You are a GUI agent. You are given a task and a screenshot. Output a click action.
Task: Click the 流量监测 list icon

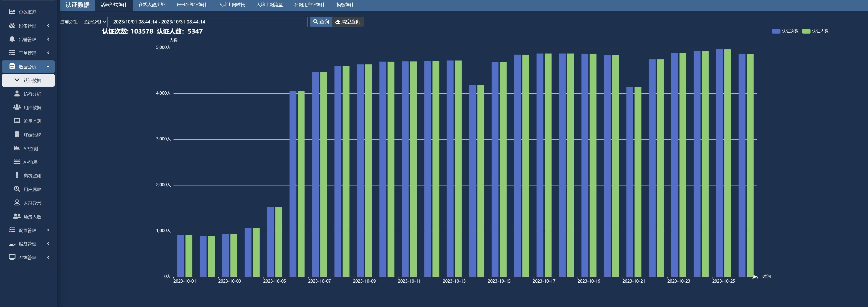[17, 121]
